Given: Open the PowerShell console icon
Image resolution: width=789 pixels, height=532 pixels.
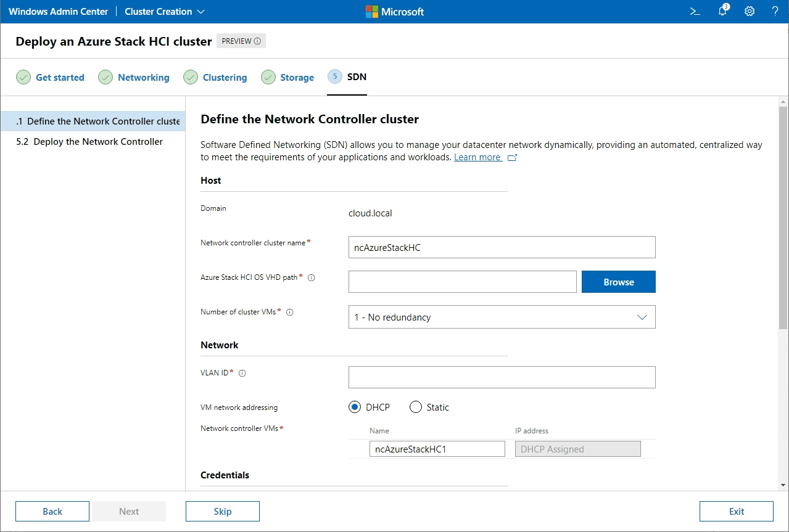Looking at the screenshot, I should [695, 12].
